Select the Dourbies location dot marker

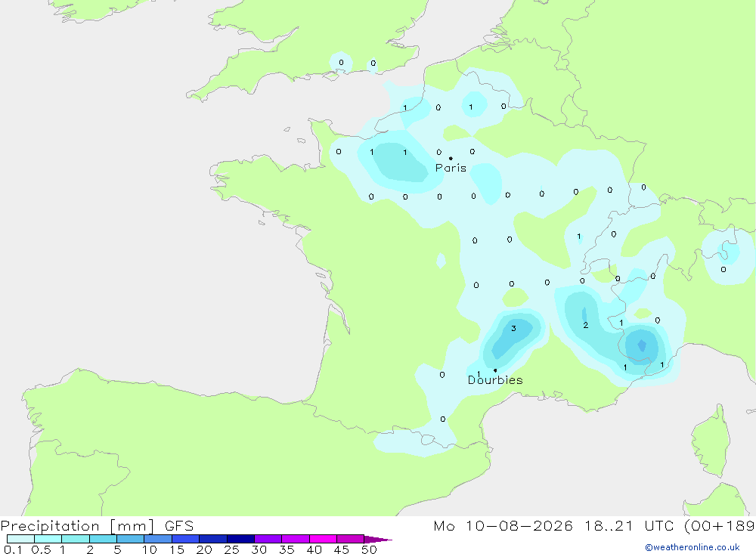(495, 370)
